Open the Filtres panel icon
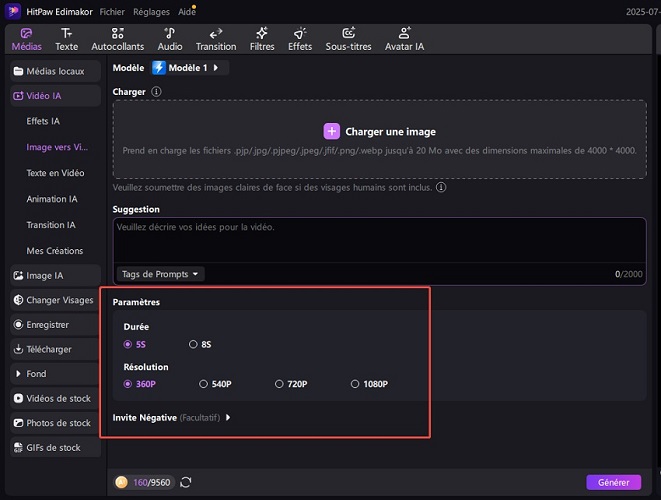This screenshot has height=500, width=661. pyautogui.click(x=262, y=39)
